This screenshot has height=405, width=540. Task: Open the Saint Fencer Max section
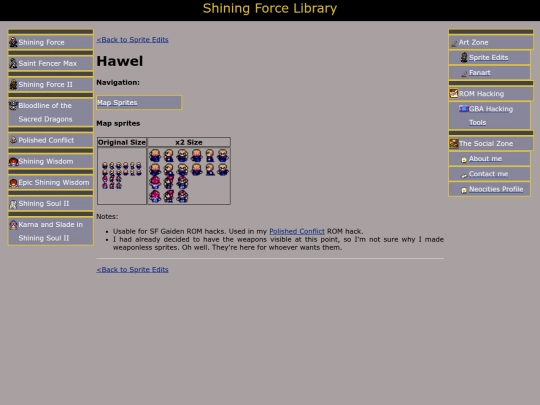(x=48, y=63)
